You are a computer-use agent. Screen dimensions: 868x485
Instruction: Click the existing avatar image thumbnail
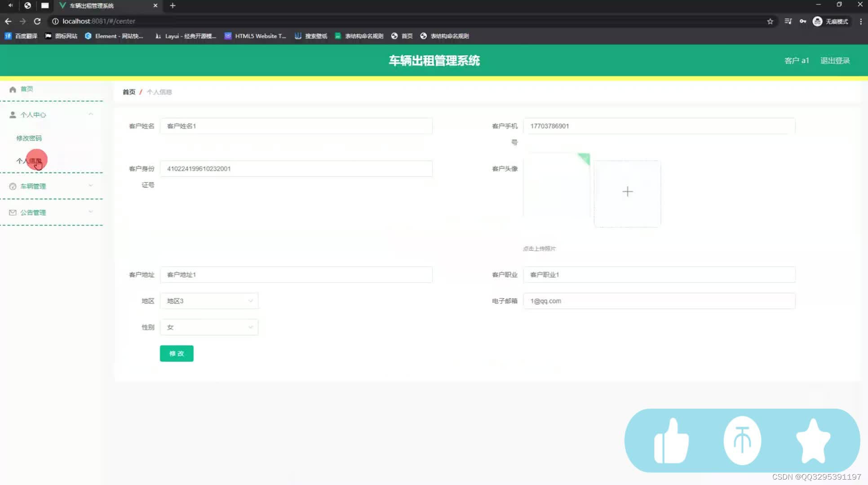pyautogui.click(x=557, y=185)
